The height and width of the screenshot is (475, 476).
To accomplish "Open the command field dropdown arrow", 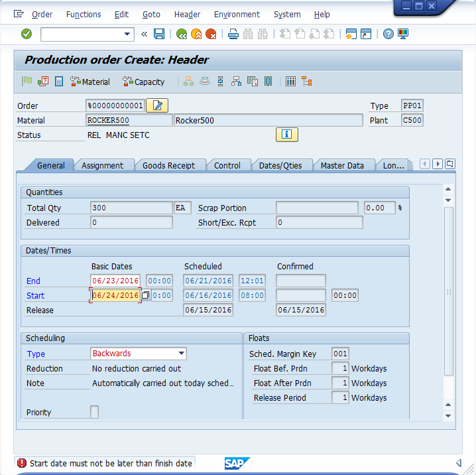I will (127, 34).
